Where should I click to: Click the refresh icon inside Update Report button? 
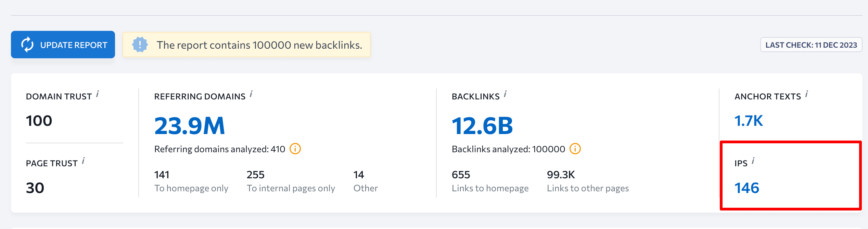coord(28,44)
